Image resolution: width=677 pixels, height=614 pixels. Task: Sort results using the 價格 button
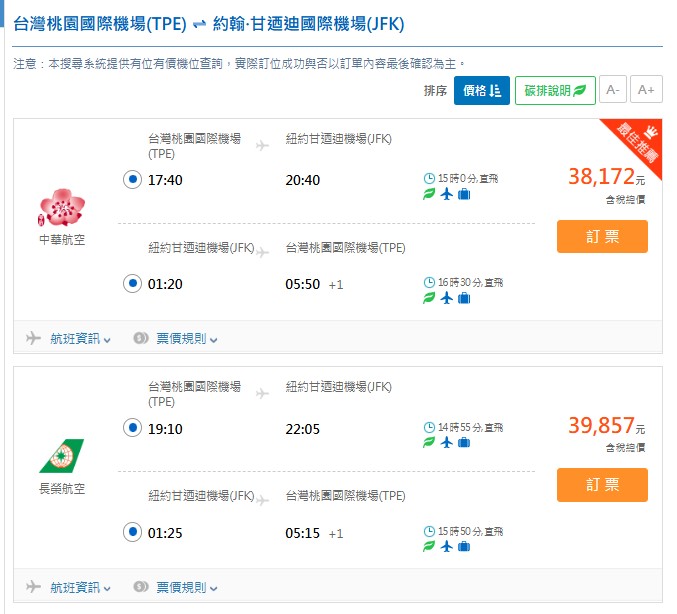click(x=482, y=90)
